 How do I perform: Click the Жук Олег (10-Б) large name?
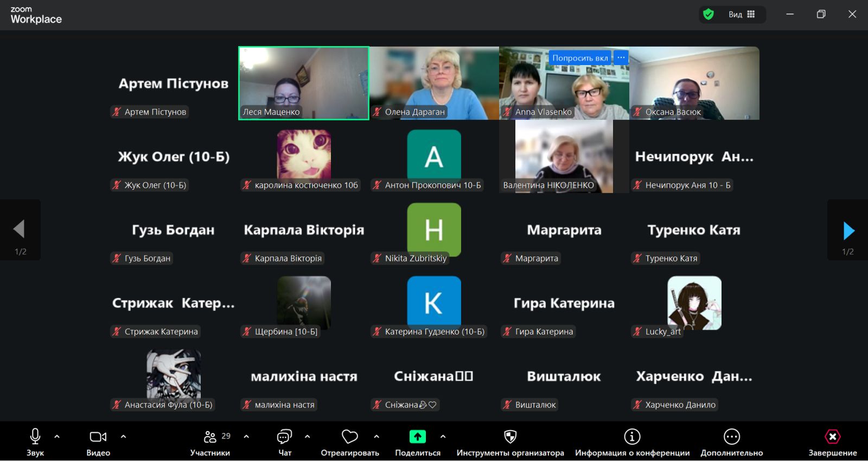[174, 157]
